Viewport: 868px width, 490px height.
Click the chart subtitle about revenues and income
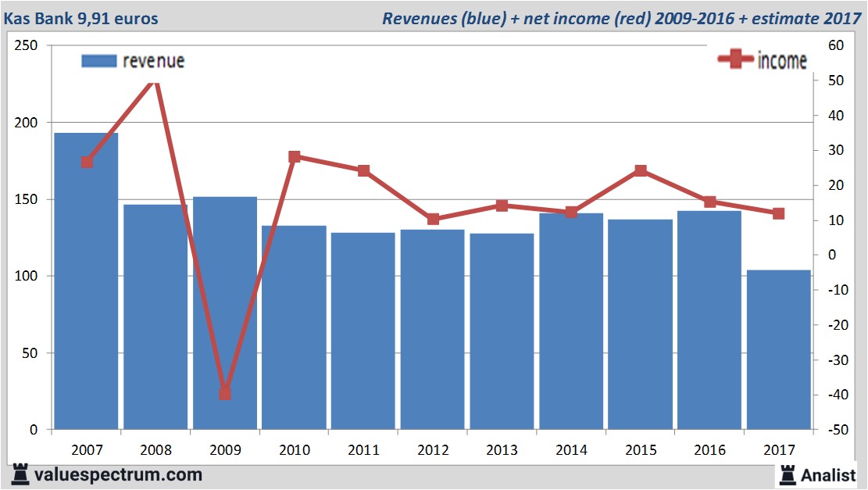pos(621,18)
